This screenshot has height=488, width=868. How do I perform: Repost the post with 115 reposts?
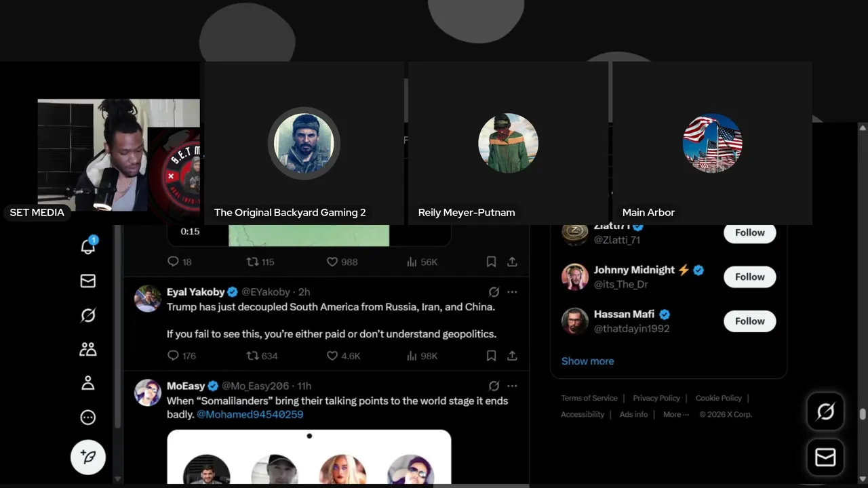coord(260,262)
